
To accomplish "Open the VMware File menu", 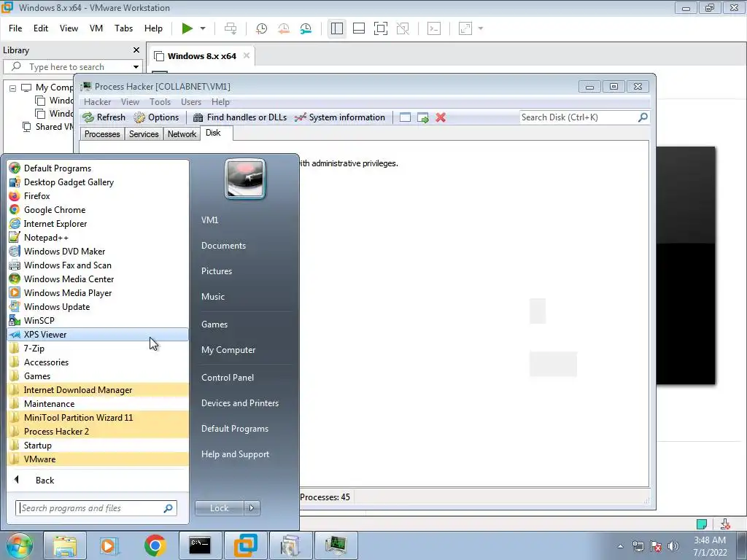I will [15, 28].
